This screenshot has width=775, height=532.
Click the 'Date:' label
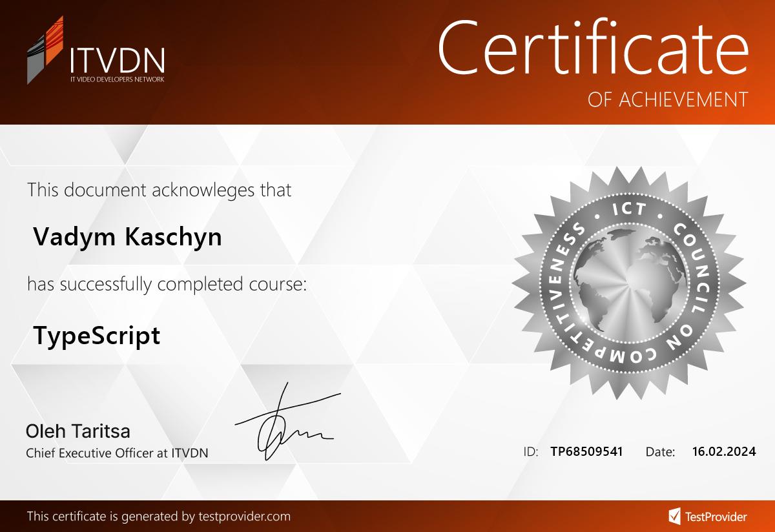[660, 452]
